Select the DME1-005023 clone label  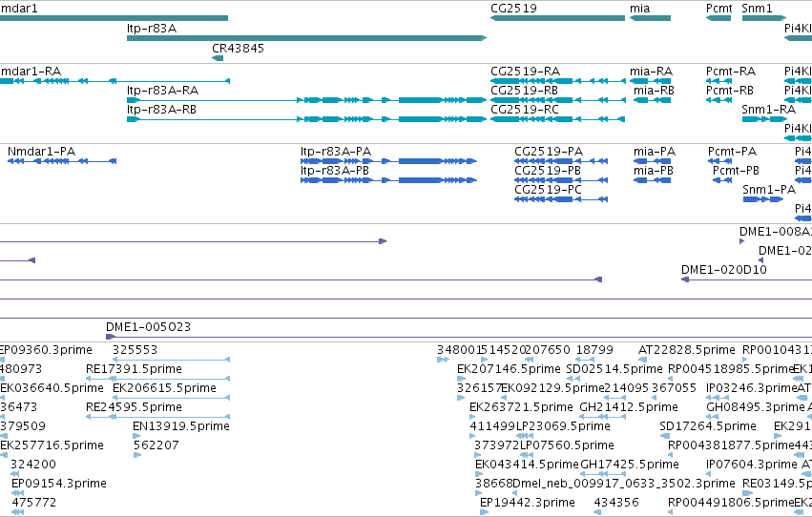coord(148,327)
